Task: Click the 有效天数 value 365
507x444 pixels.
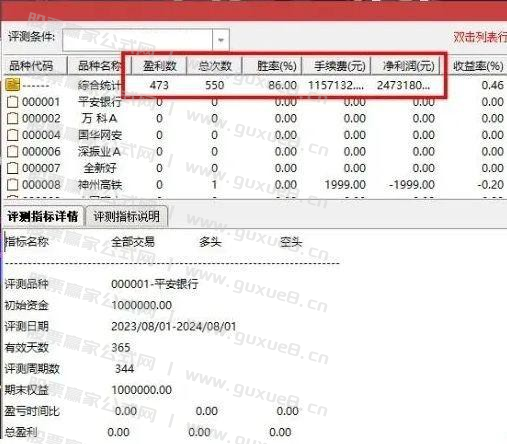Action: (x=121, y=347)
